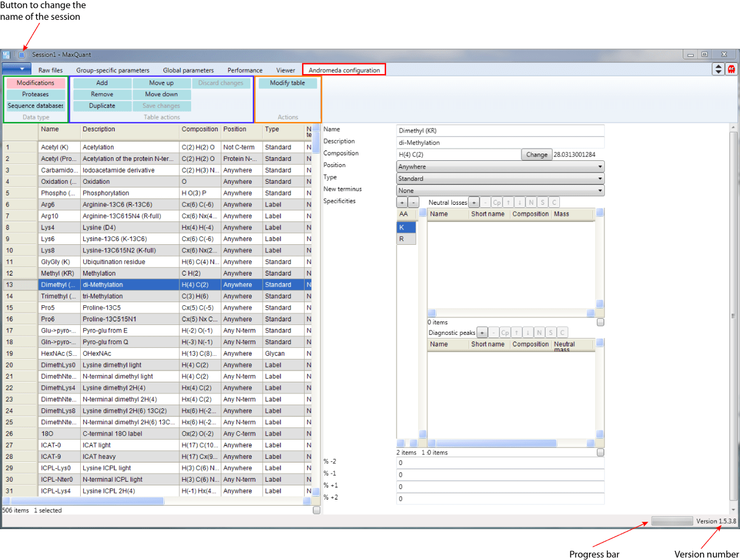740x560 pixels.
Task: Click the Neutral losses down arrow button
Action: (520, 202)
